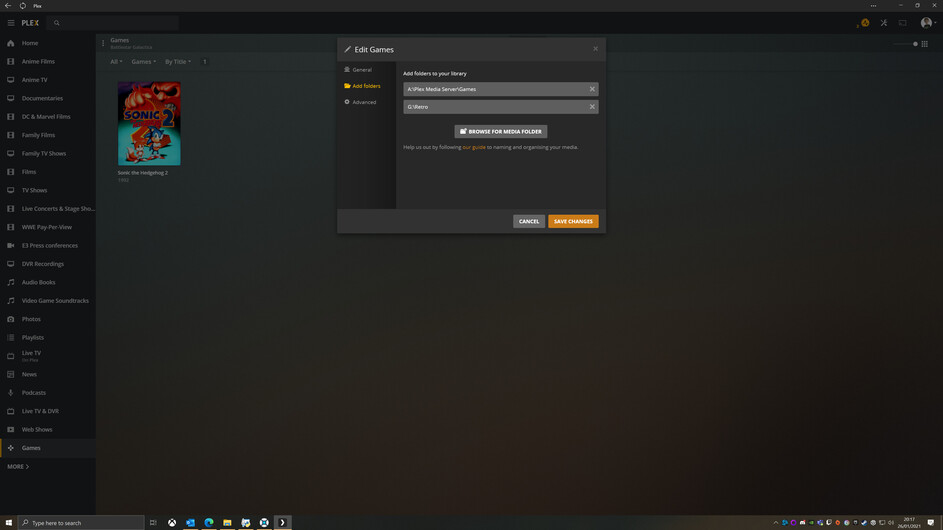This screenshot has width=943, height=530.
Task: Close the Edit Games dialog
Action: click(595, 49)
